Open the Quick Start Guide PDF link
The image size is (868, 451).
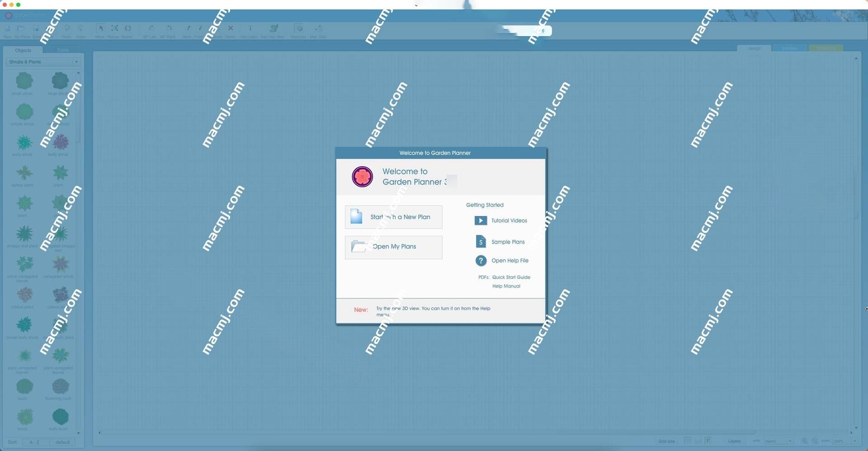(x=511, y=277)
